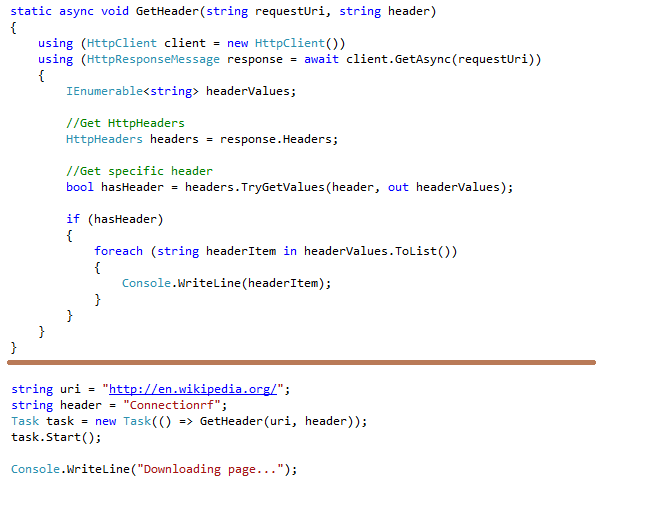Click 'GetHeader(uri, header));' call

284,421
